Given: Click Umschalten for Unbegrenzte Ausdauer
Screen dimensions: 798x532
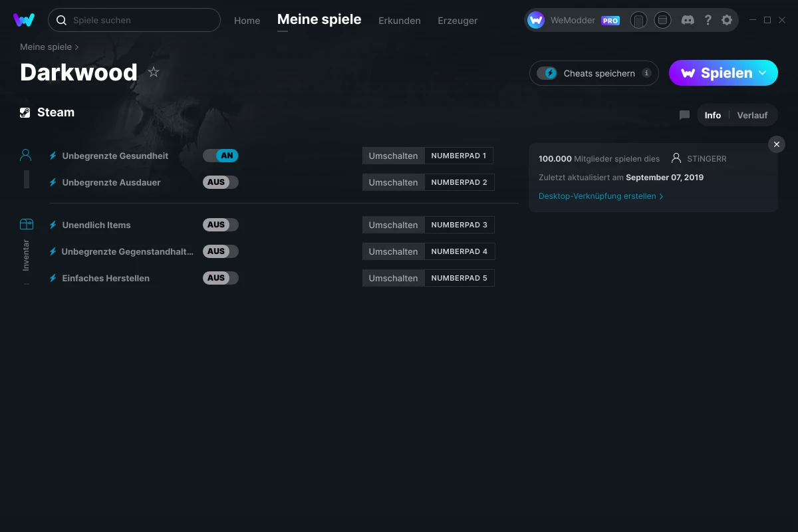Looking at the screenshot, I should pyautogui.click(x=394, y=182).
